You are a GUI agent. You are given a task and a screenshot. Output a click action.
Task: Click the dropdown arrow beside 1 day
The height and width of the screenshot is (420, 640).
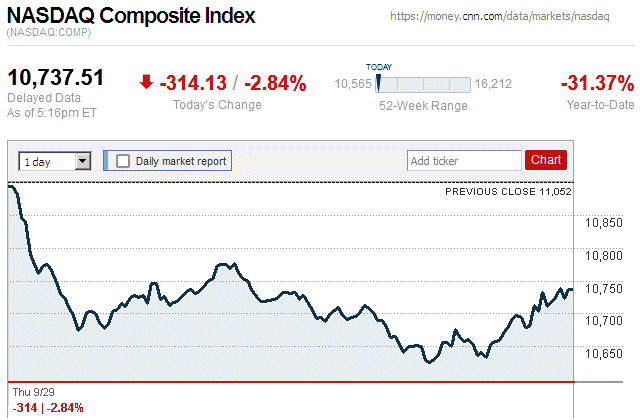(83, 160)
